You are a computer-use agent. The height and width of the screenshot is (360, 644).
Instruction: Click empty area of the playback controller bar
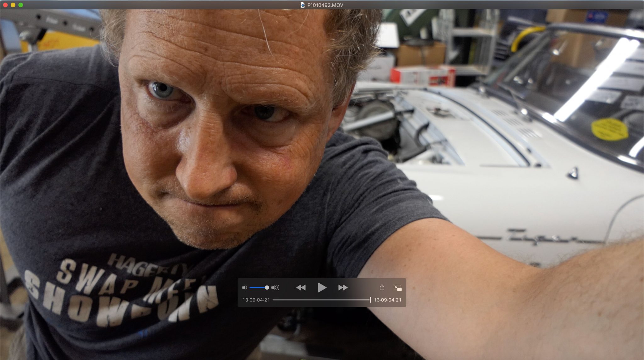362,287
